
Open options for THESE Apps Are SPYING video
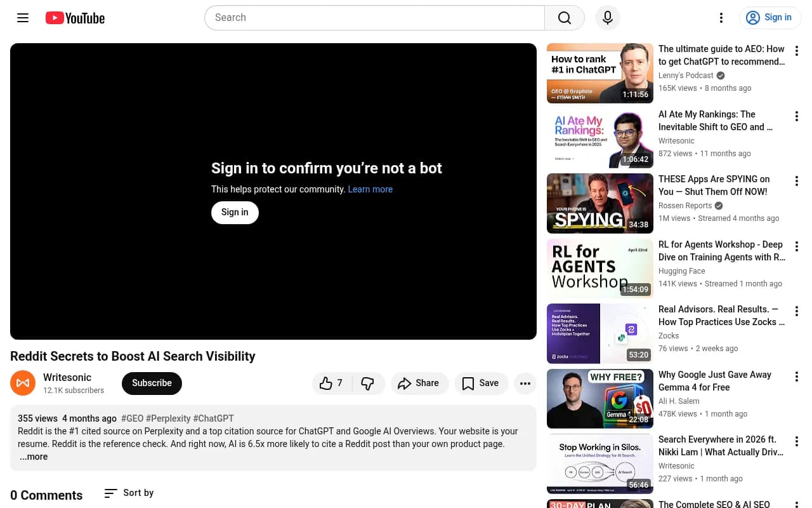point(797,181)
